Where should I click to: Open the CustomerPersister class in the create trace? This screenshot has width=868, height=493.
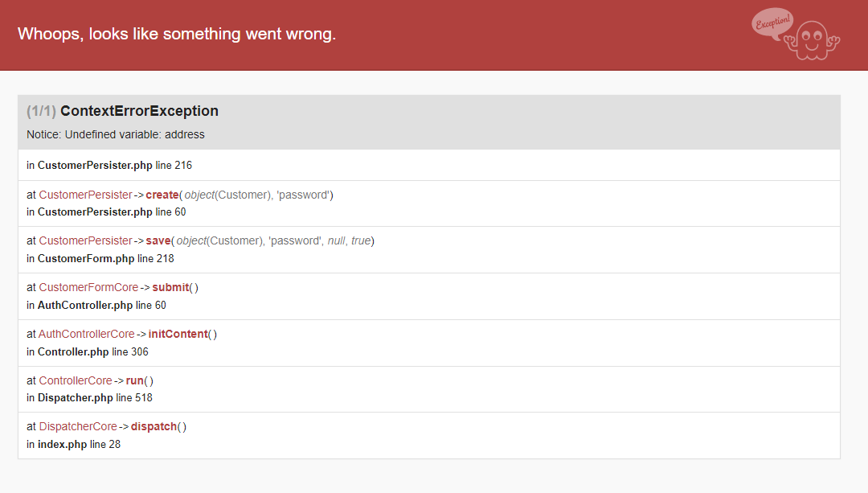pyautogui.click(x=85, y=195)
